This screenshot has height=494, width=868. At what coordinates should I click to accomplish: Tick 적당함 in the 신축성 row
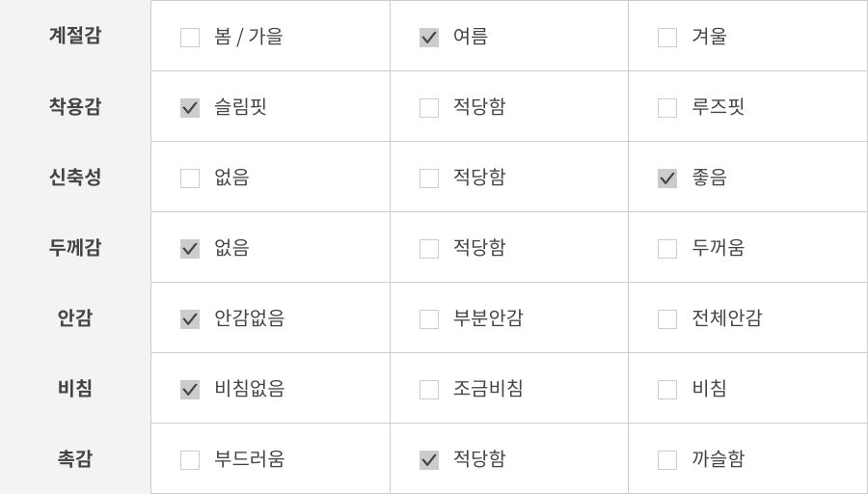point(429,178)
